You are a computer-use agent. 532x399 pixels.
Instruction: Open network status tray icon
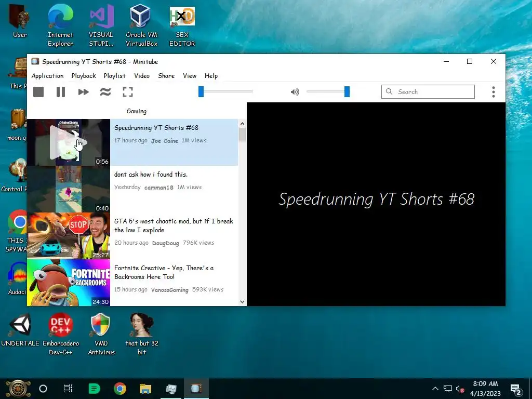click(x=447, y=389)
